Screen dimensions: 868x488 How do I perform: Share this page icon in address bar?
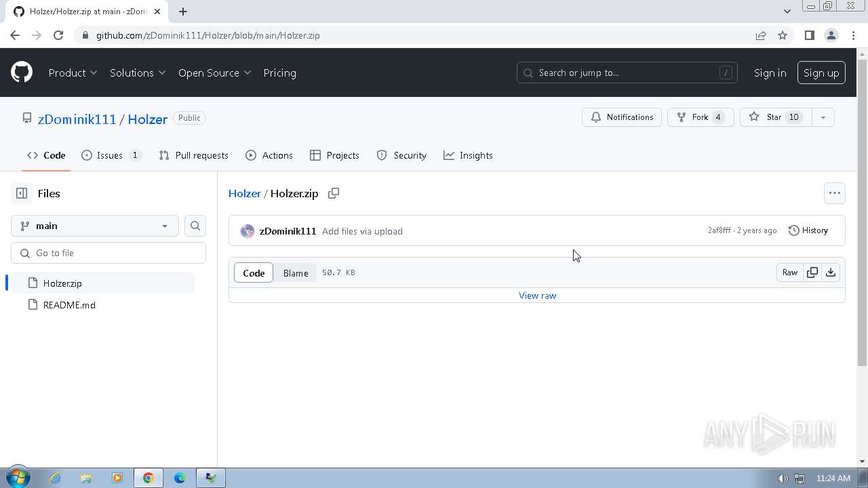tap(761, 35)
